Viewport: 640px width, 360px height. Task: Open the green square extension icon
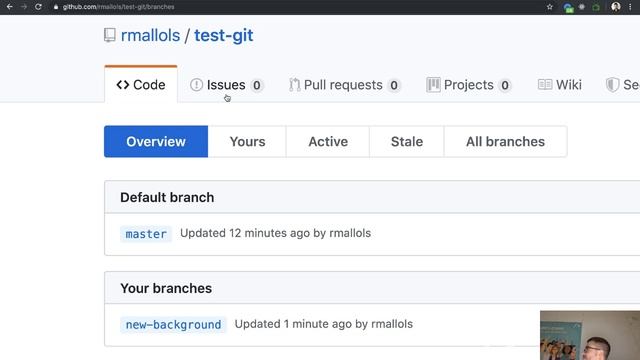point(596,7)
